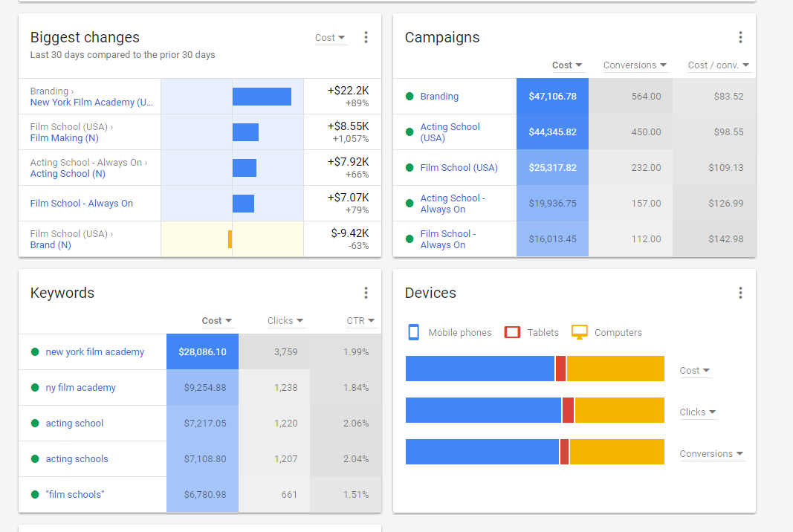Click green status dot for Branding campaign

[410, 96]
